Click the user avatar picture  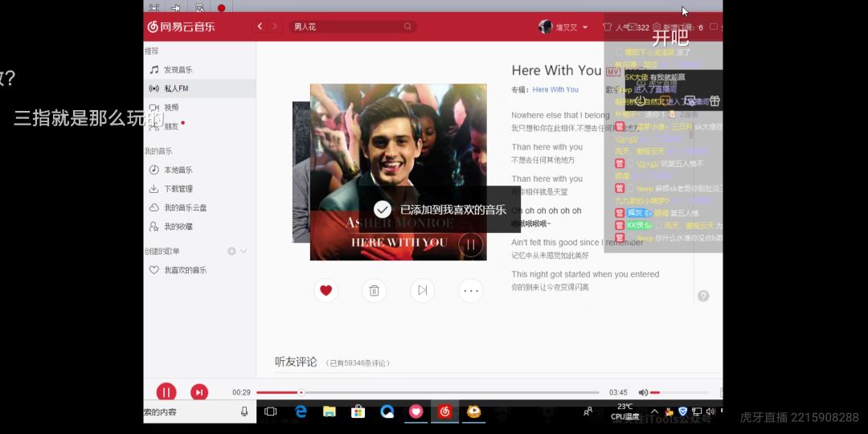click(x=545, y=27)
